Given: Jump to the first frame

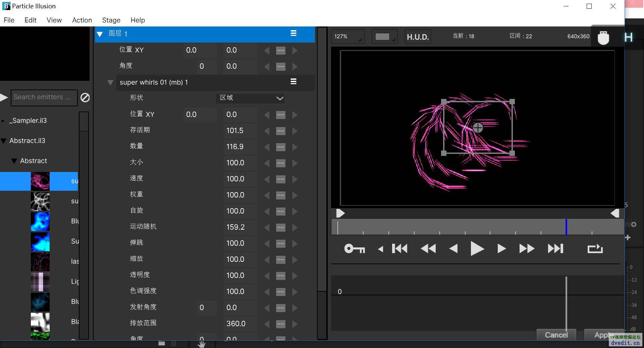Looking at the screenshot, I should [399, 249].
